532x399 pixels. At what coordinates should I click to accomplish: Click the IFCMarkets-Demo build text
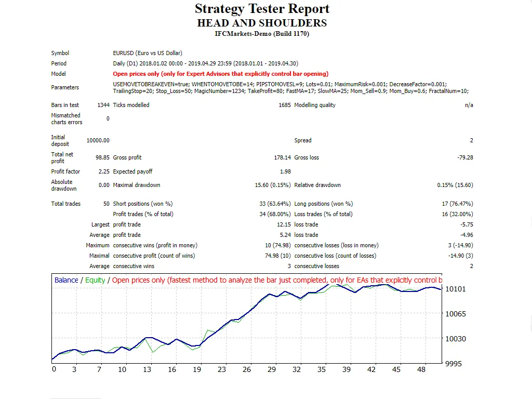tap(262, 34)
